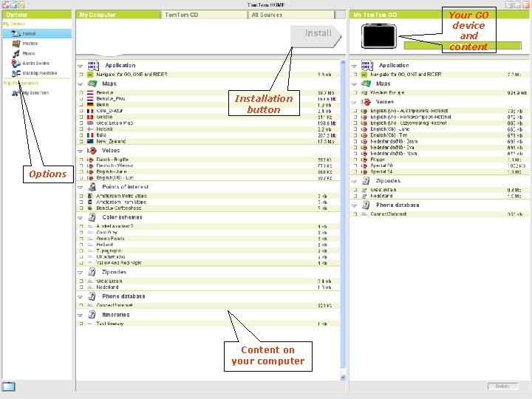
Task: Open the Install option in sidebar
Action: (x=38, y=33)
